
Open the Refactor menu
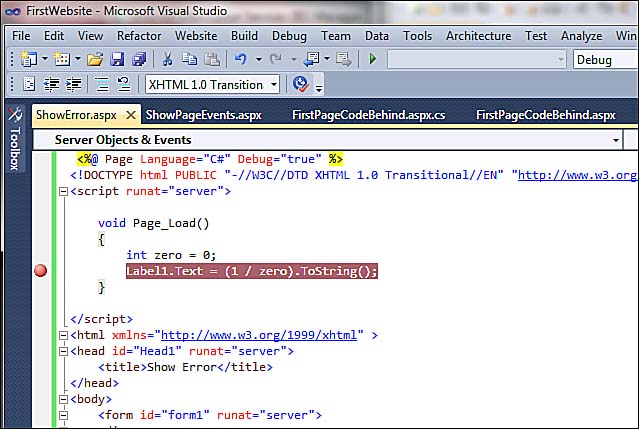tap(139, 36)
